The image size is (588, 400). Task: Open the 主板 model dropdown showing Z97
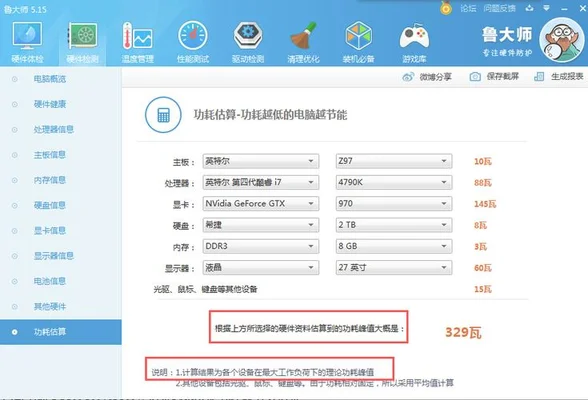click(x=394, y=161)
